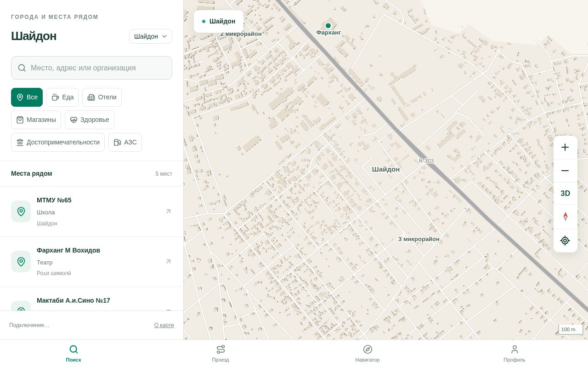Enable the Еда category filter
Screen dimensions: 588x368
coord(62,97)
